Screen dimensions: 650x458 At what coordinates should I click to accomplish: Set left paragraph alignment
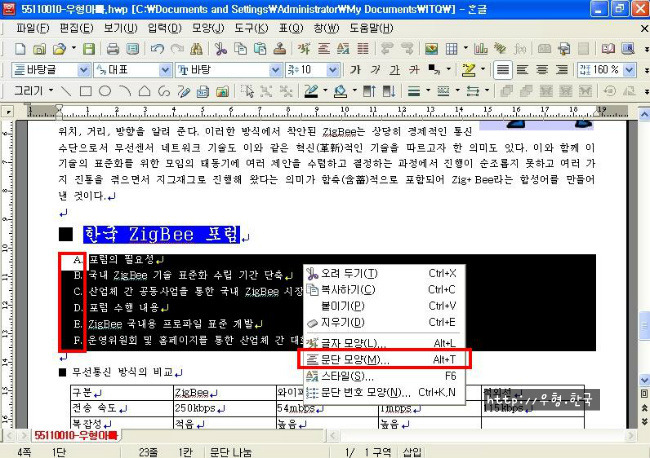pos(522,70)
